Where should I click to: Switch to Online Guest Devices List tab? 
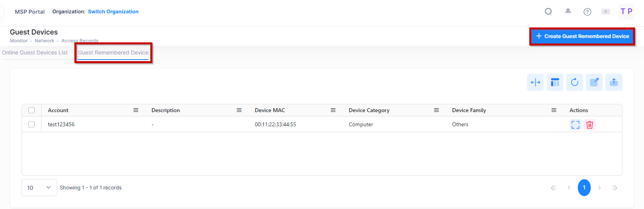[x=35, y=53]
